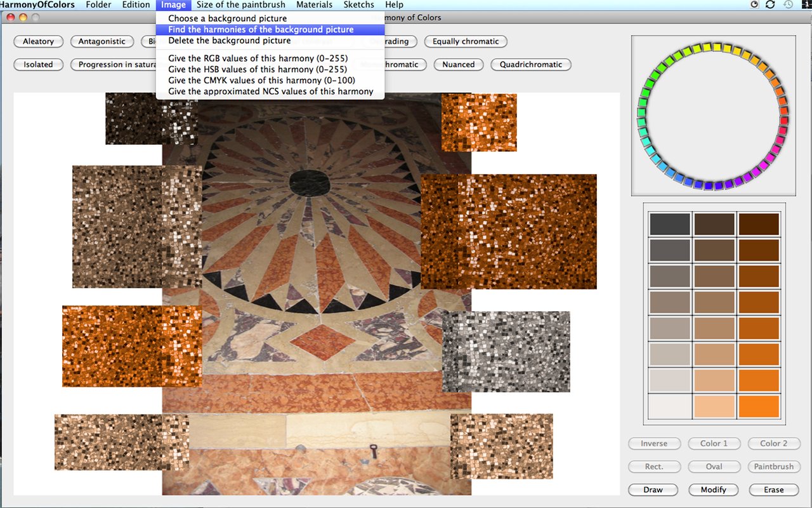Activate the Erase mode button

click(773, 490)
